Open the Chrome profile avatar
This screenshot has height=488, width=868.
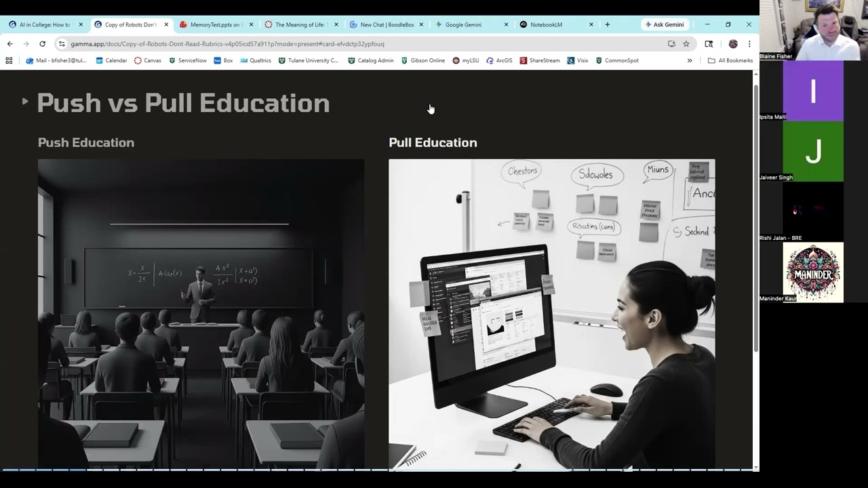coord(733,43)
